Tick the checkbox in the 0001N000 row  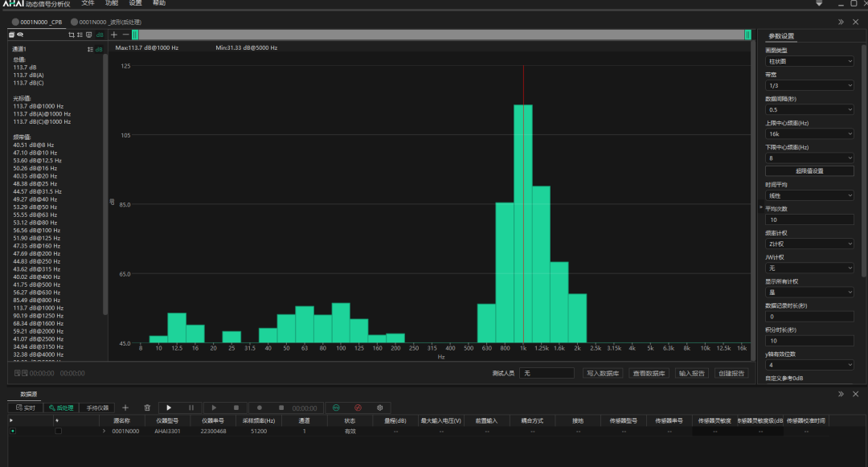58,431
